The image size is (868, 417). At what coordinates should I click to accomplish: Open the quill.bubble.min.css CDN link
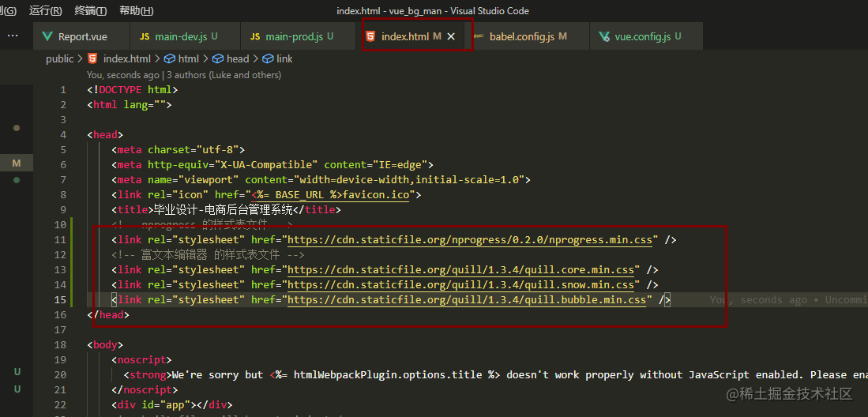(467, 299)
